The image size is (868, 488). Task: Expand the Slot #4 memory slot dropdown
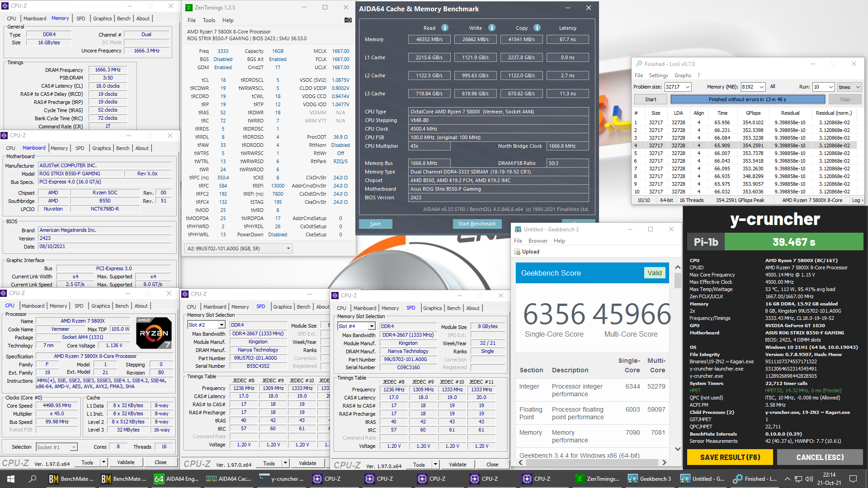372,326
